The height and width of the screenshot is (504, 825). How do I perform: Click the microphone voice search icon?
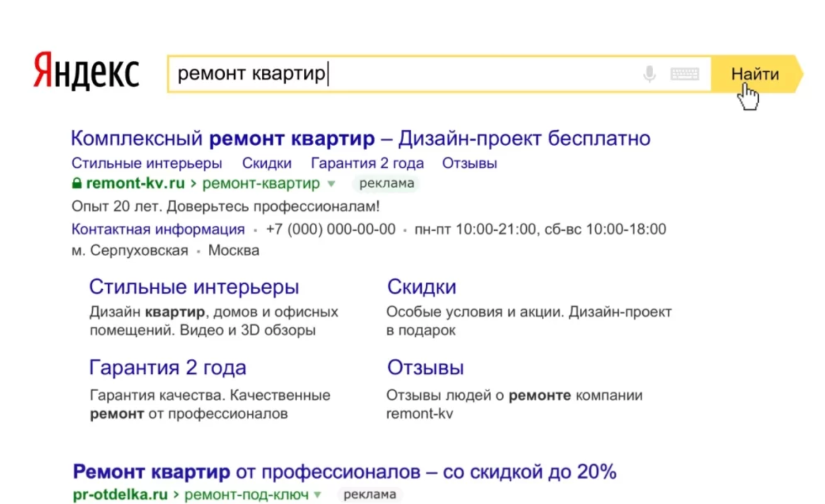649,73
